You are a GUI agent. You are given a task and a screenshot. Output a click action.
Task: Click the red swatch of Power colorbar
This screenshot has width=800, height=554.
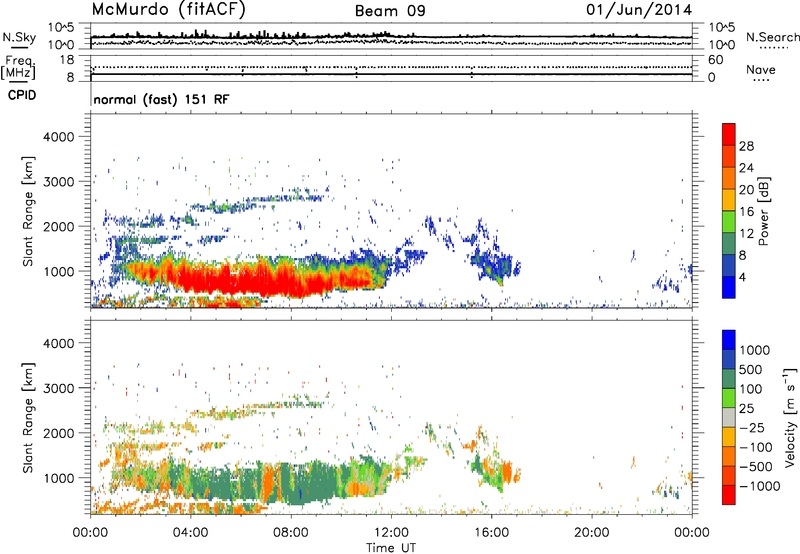729,134
